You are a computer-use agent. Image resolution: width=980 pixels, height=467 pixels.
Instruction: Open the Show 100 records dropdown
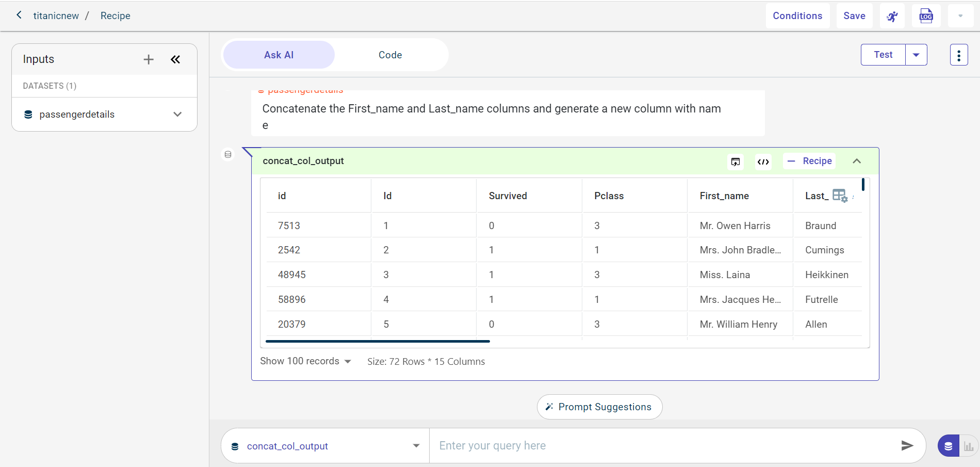pyautogui.click(x=305, y=361)
